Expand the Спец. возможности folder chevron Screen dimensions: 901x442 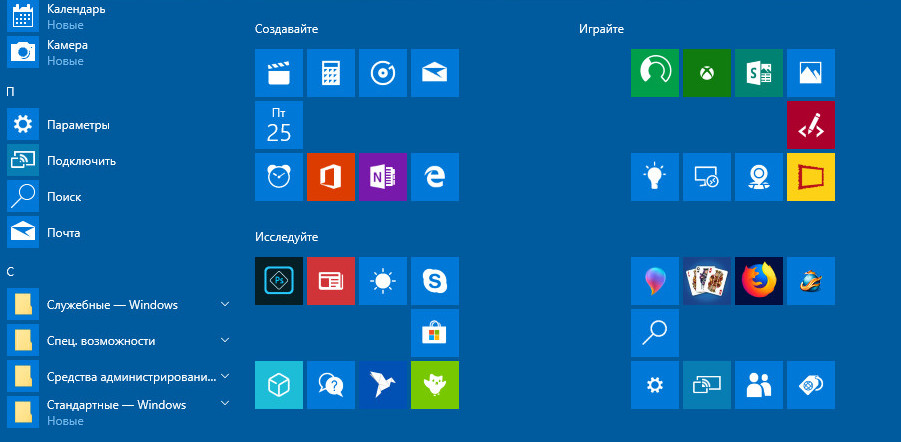pos(225,340)
